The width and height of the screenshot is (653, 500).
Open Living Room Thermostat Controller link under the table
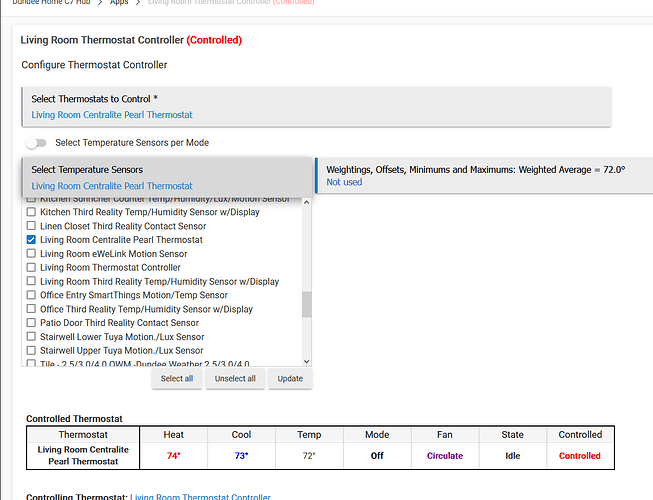point(200,497)
